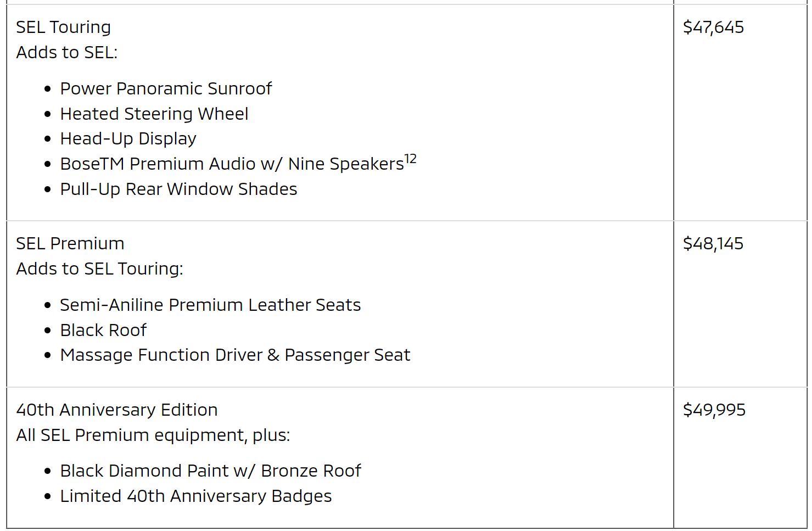Click Limited 40th Anniversary Badges item
Image resolution: width=812 pixels, height=531 pixels.
click(x=195, y=496)
